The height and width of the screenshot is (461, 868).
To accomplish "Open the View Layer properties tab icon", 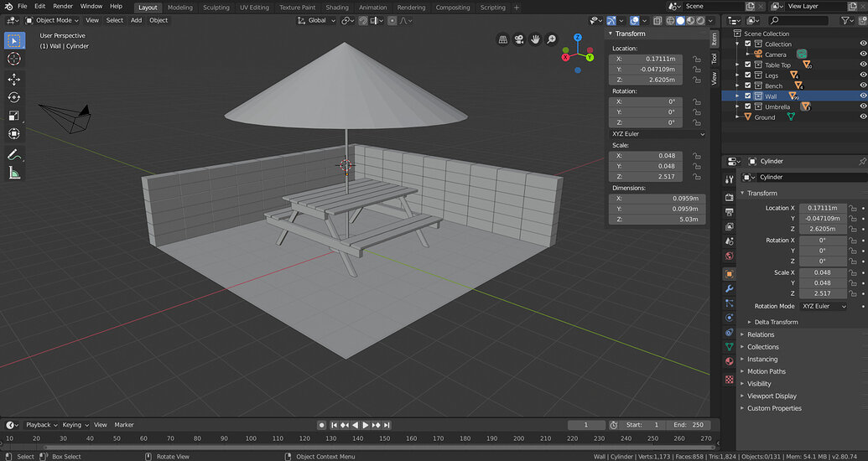I will [729, 226].
